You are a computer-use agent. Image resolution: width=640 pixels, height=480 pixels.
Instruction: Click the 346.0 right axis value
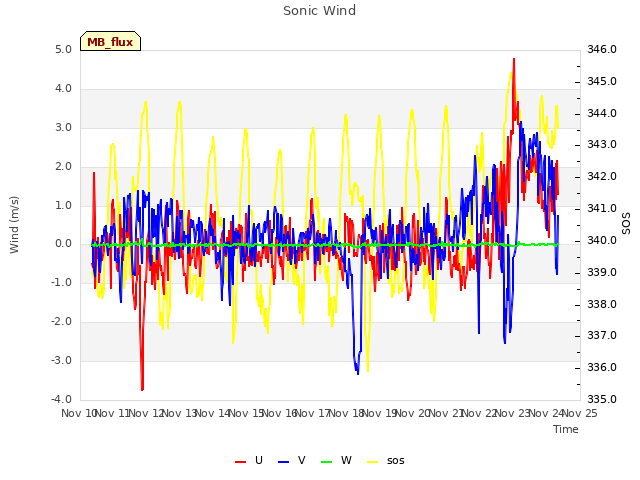pos(602,50)
